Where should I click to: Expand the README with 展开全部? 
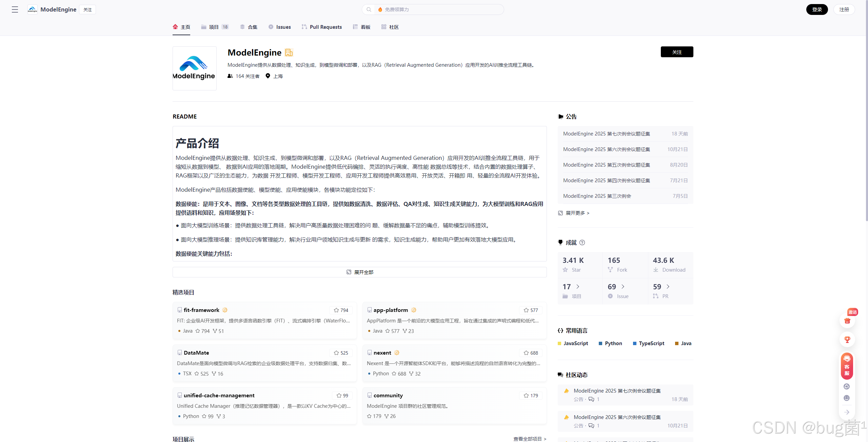[x=359, y=272]
